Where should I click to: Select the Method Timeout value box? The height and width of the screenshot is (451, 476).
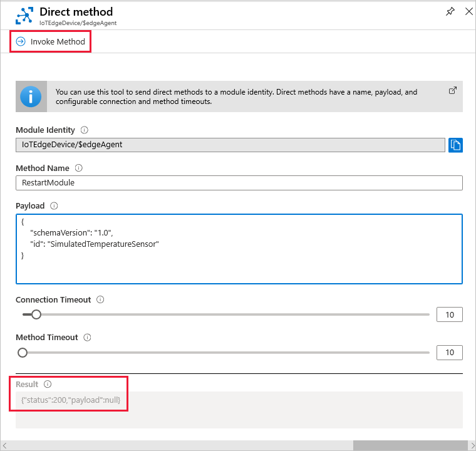point(449,352)
